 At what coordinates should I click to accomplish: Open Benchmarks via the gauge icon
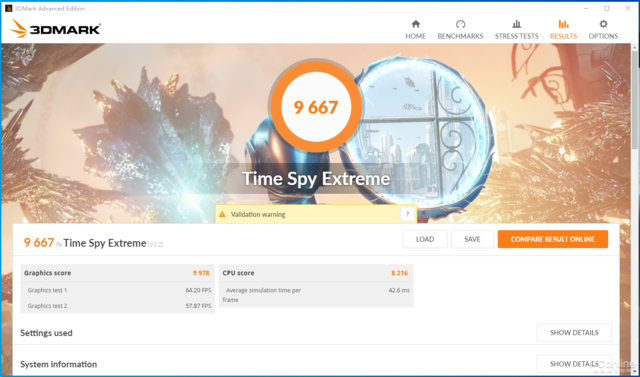click(x=460, y=24)
